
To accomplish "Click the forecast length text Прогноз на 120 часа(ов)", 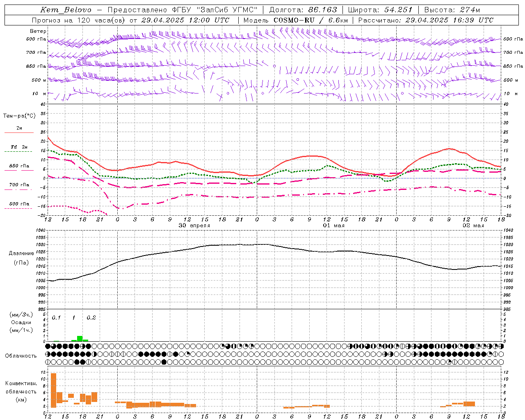I will pyautogui.click(x=79, y=20).
